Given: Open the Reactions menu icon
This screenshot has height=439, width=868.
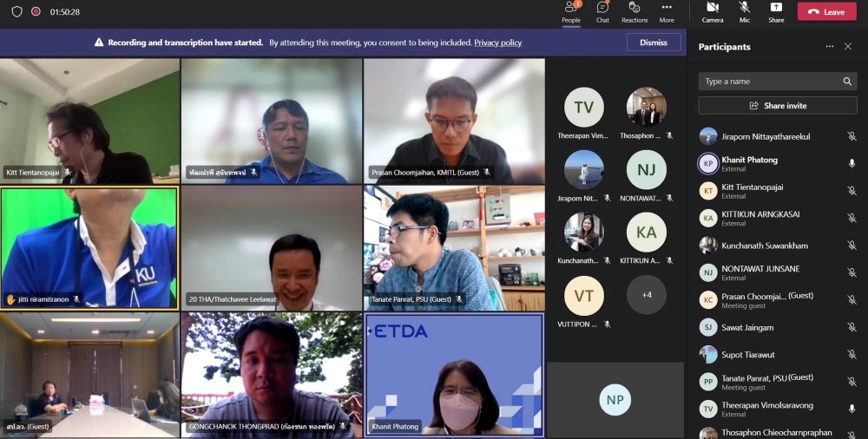Looking at the screenshot, I should pos(635,9).
